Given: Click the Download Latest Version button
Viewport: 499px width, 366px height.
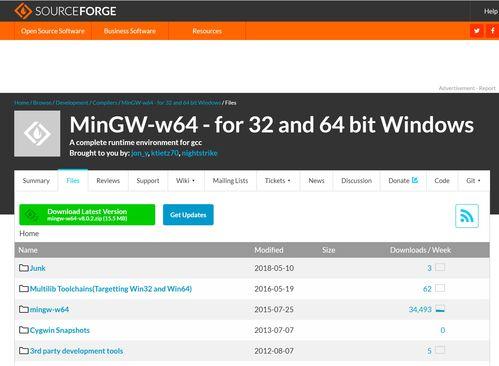Looking at the screenshot, I should coord(87,215).
